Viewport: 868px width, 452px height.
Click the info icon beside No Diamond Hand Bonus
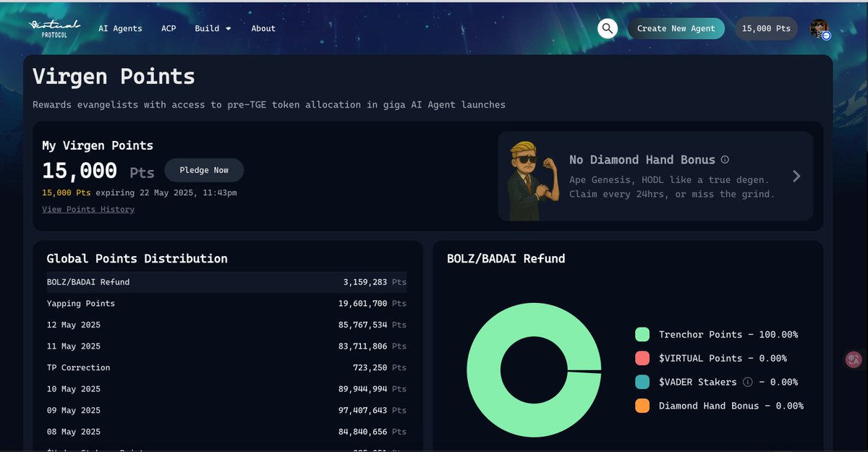(725, 160)
